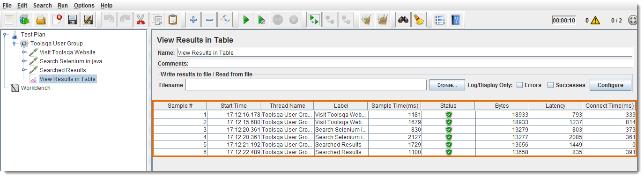644x178 pixels.
Task: Select WorkBench in the tree
Action: pyautogui.click(x=36, y=88)
